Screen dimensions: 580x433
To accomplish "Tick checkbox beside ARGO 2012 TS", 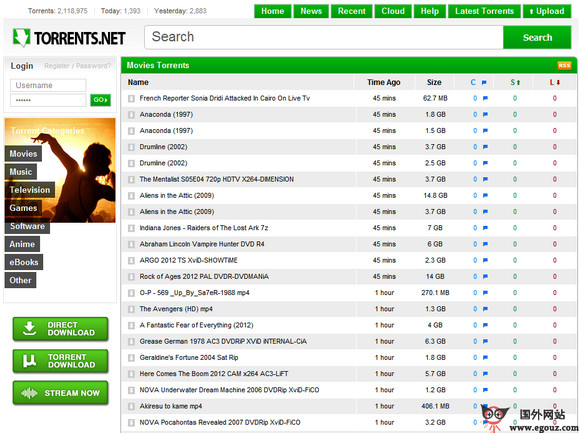I will 131,261.
